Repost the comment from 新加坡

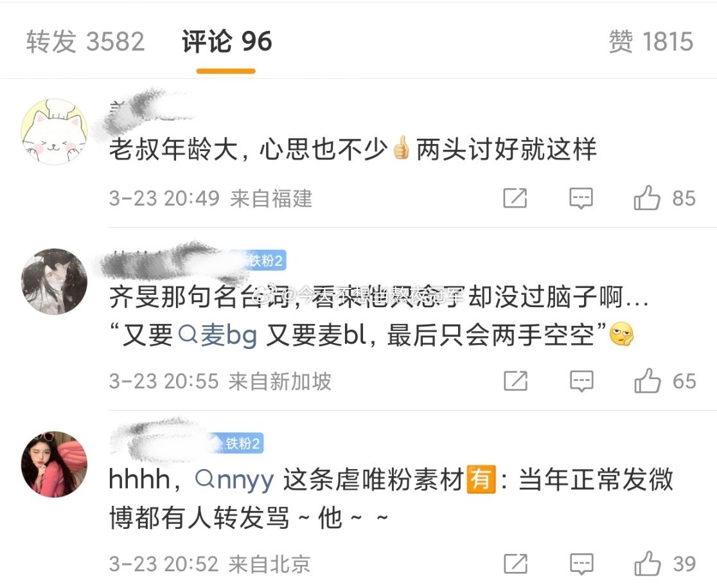pos(515,381)
